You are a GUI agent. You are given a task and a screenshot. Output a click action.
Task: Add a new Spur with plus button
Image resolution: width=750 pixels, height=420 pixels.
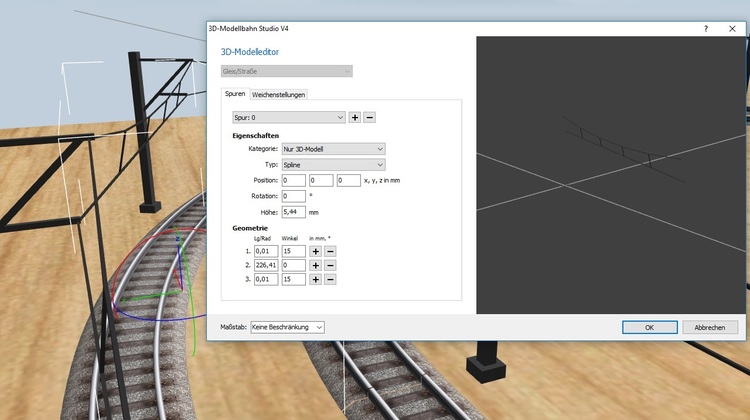point(354,117)
